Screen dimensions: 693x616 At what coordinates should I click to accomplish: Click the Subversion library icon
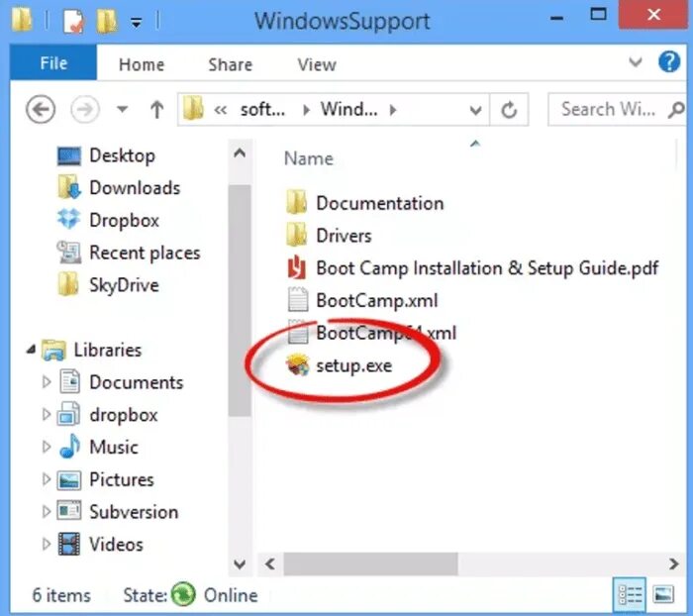69,512
